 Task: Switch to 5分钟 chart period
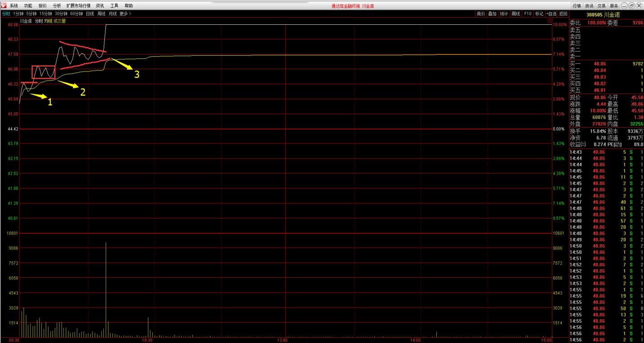click(x=31, y=14)
